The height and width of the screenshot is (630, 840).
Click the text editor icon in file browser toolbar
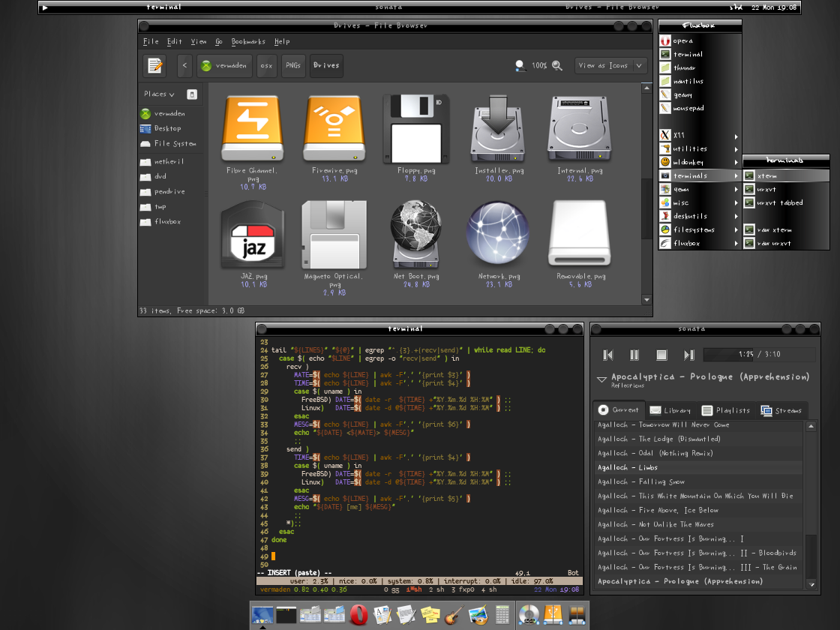(x=154, y=66)
